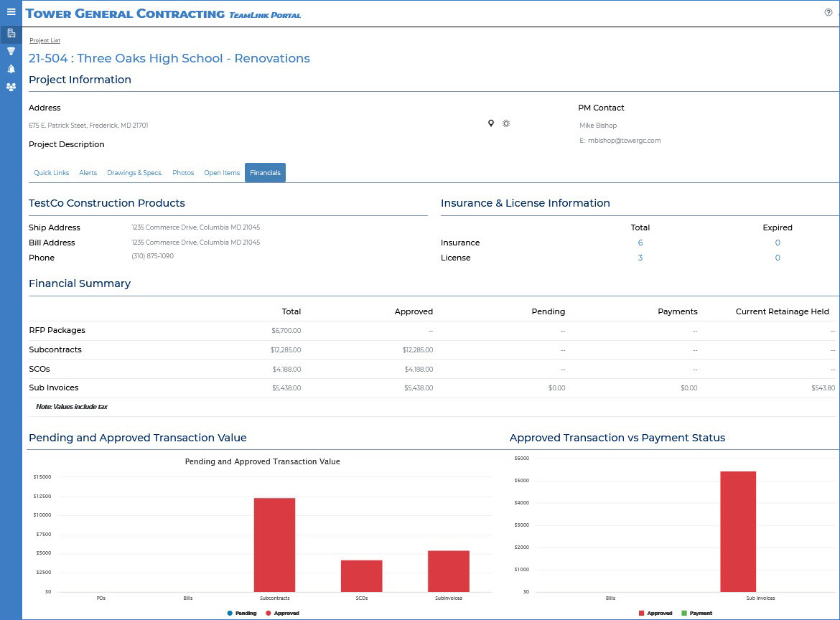840x620 pixels.
Task: Click the help question mark icon
Action: pos(829,12)
